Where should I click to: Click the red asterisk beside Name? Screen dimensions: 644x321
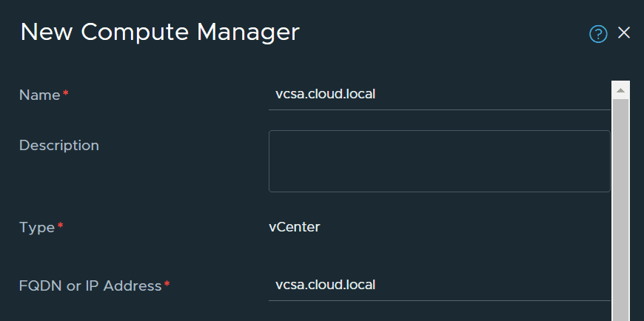pyautogui.click(x=66, y=94)
